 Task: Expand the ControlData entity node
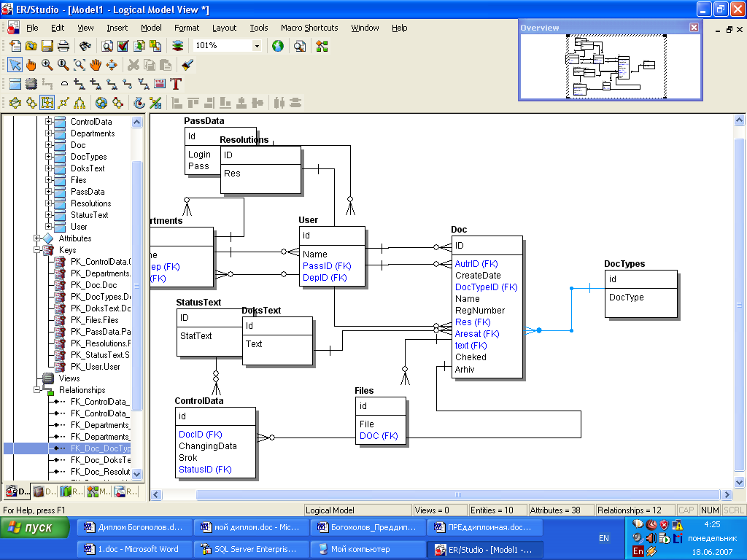coord(48,122)
